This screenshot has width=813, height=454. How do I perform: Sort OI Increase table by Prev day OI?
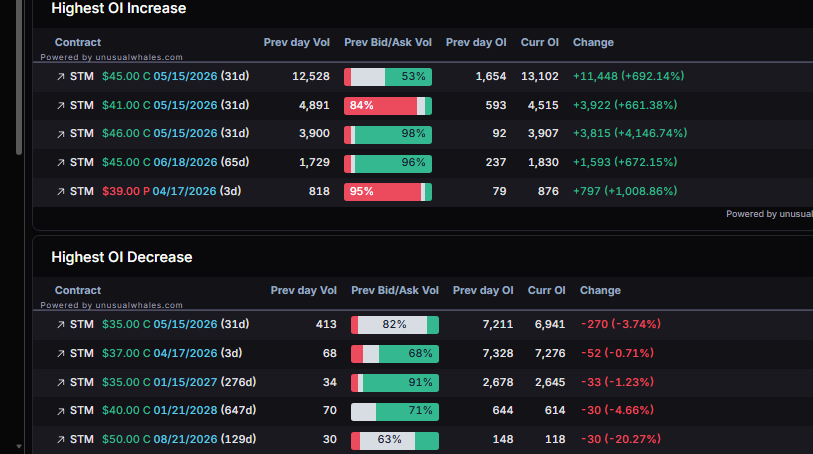click(476, 42)
